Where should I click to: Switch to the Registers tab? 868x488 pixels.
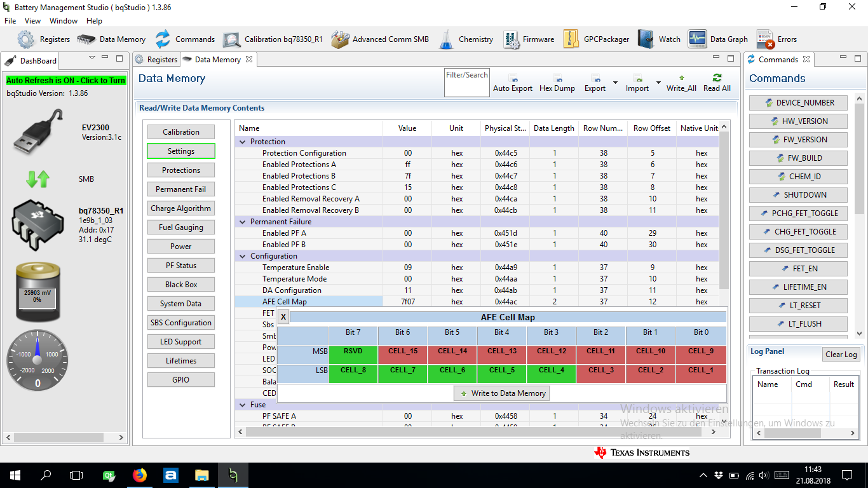coord(156,60)
